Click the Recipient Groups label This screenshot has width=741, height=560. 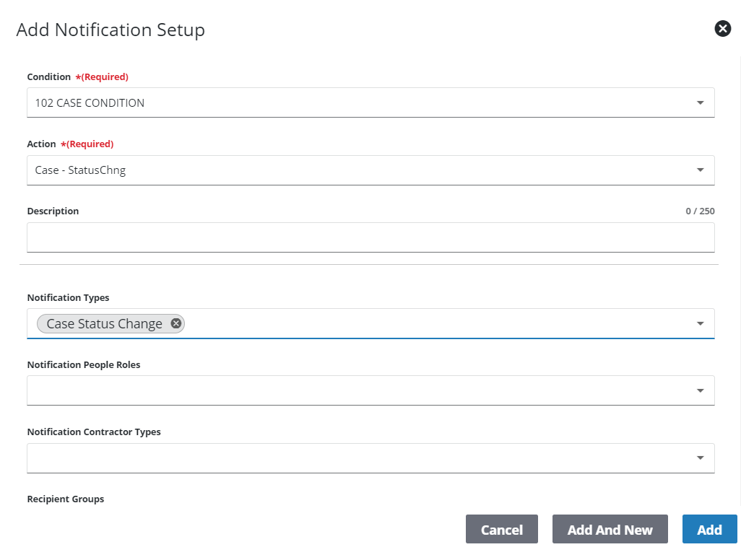[x=66, y=499]
